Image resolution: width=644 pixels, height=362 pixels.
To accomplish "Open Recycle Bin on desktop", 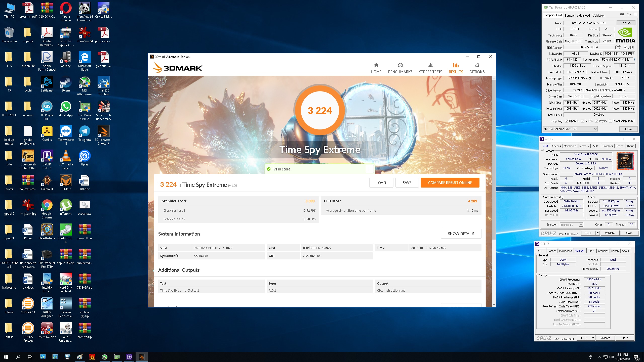I will pos(9,35).
